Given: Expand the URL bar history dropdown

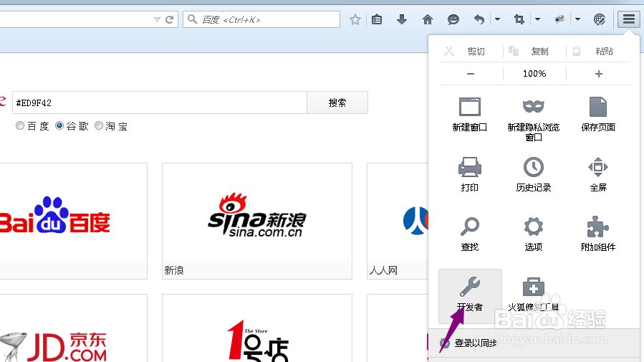Looking at the screenshot, I should click(157, 19).
